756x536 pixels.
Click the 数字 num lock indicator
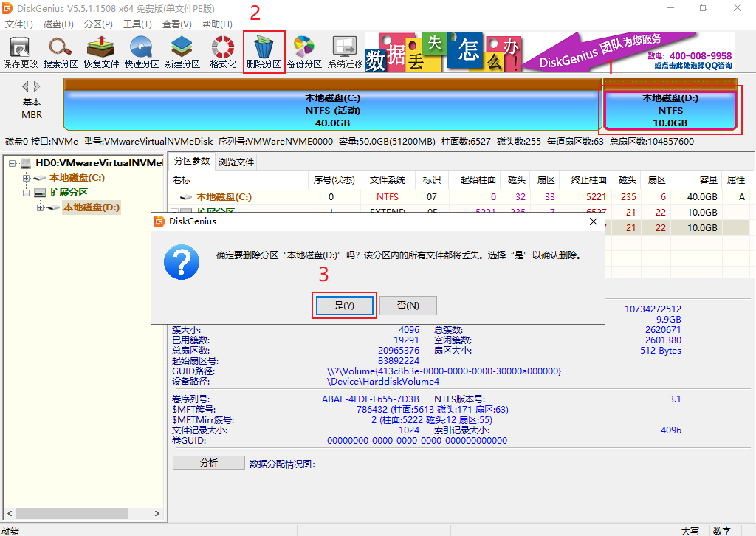[722, 531]
